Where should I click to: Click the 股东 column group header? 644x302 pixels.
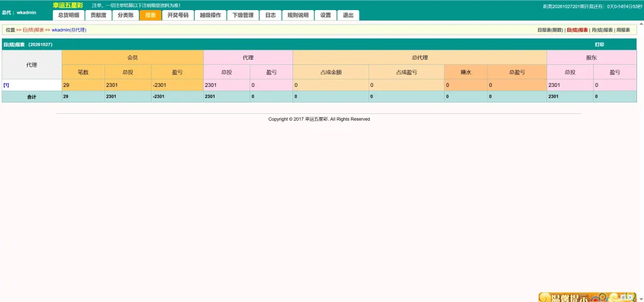tap(591, 57)
